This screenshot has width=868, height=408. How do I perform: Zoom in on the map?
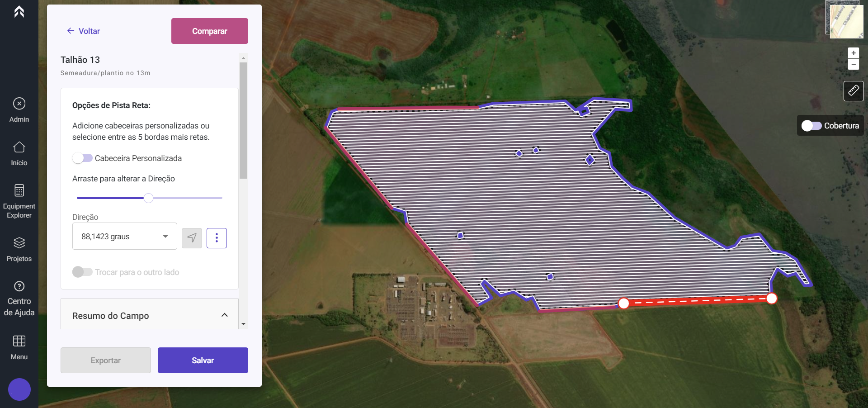tap(854, 53)
